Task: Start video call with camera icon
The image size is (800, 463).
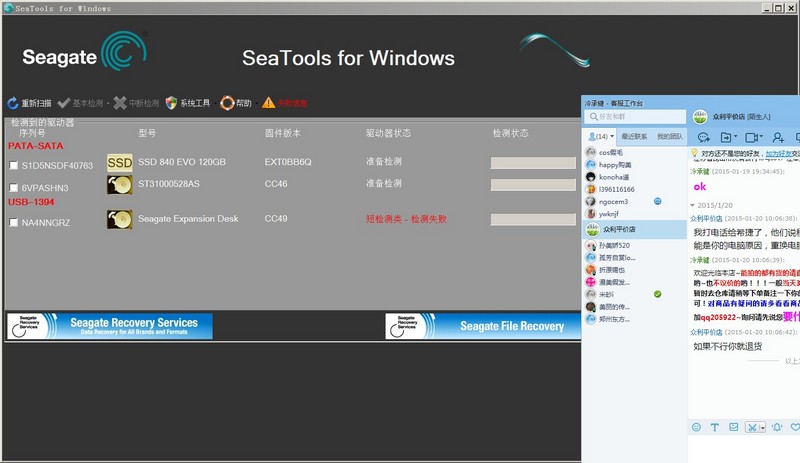Action: pos(751,137)
